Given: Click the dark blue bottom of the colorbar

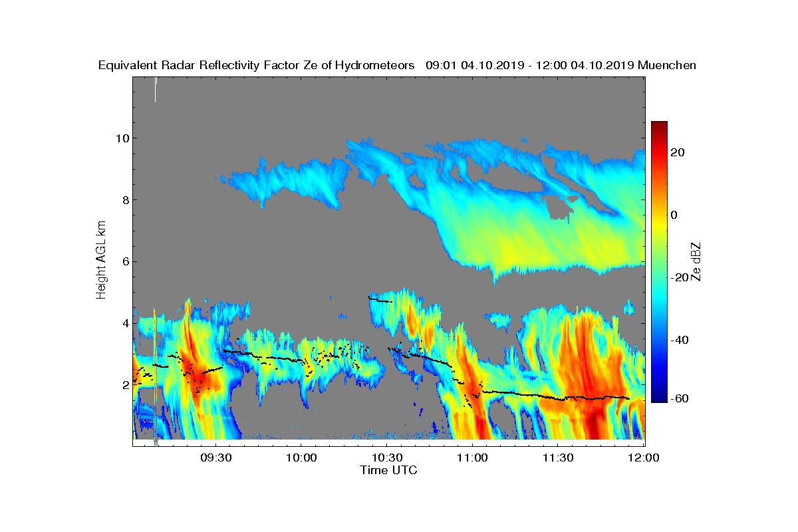Looking at the screenshot, I should pyautogui.click(x=659, y=396).
